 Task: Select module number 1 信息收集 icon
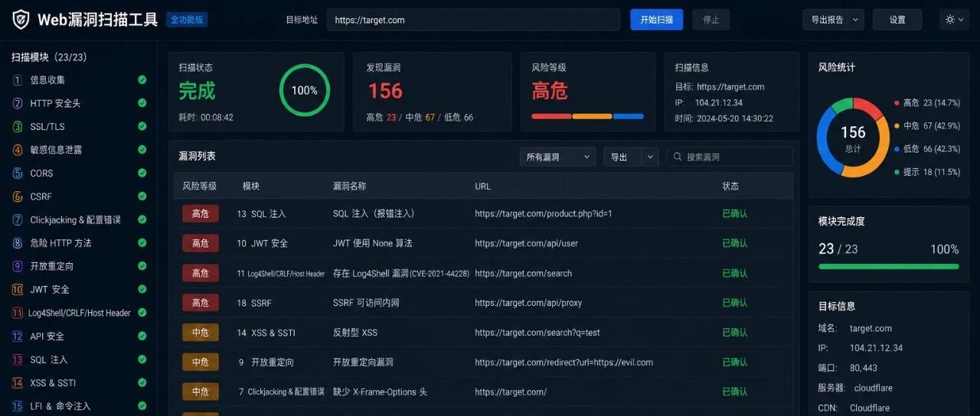18,80
